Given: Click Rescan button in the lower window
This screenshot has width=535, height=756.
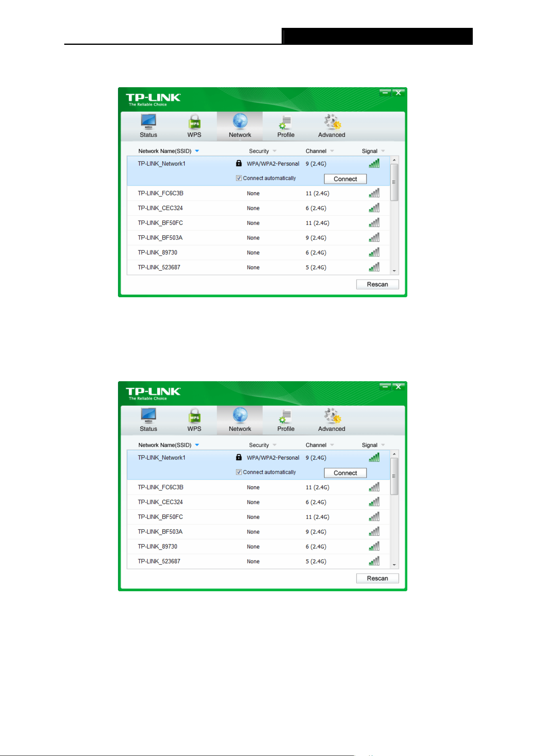Looking at the screenshot, I should pyautogui.click(x=377, y=578).
